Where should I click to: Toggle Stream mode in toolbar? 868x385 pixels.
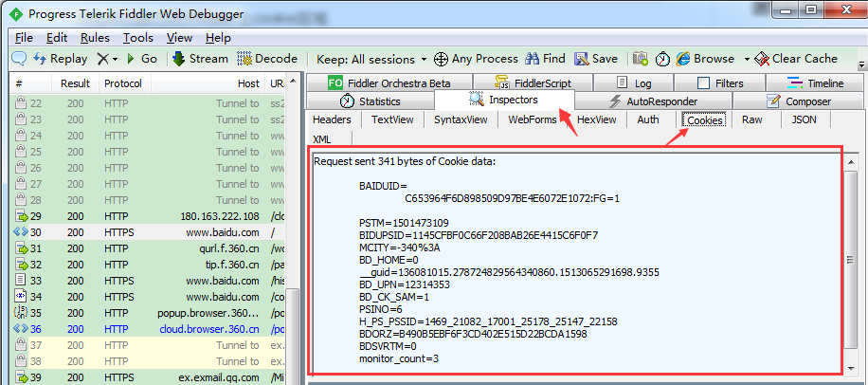[x=200, y=59]
